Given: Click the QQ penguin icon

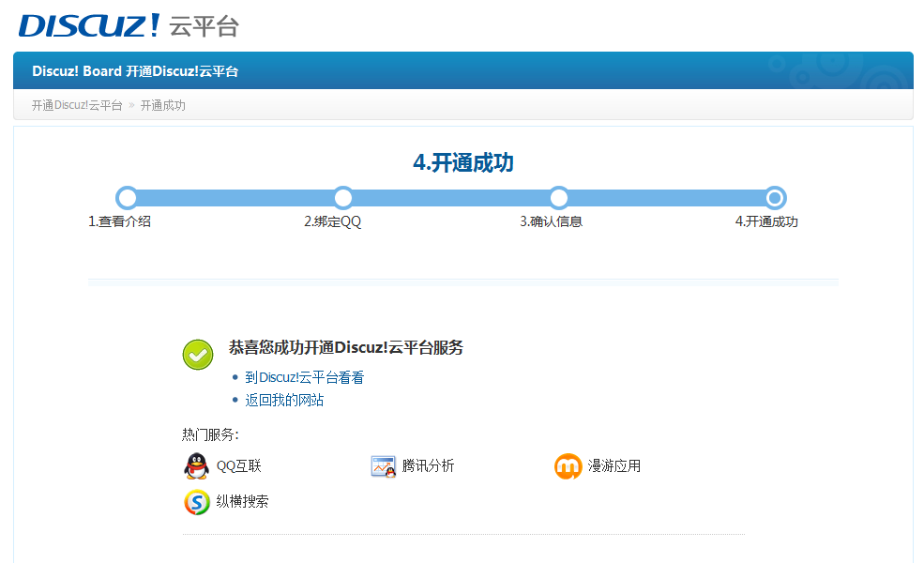Looking at the screenshot, I should [196, 465].
